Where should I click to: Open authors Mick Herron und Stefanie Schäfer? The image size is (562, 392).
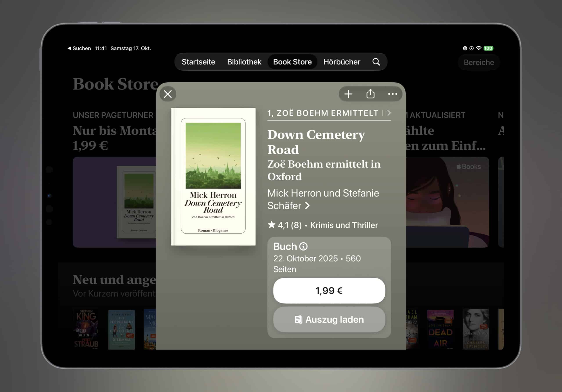323,199
